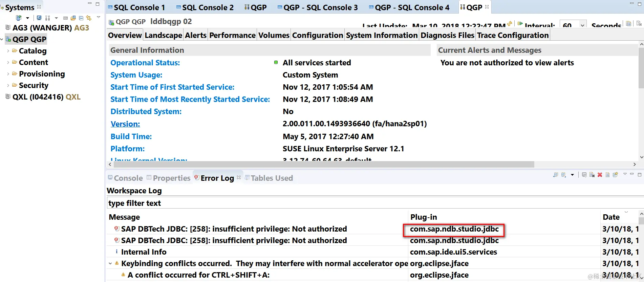Open the Trace Configuration tab

coord(513,35)
